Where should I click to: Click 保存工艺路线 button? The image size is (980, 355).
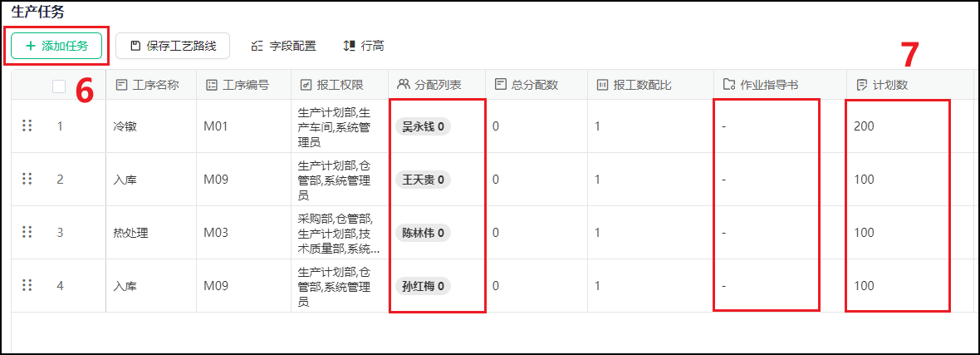173,46
